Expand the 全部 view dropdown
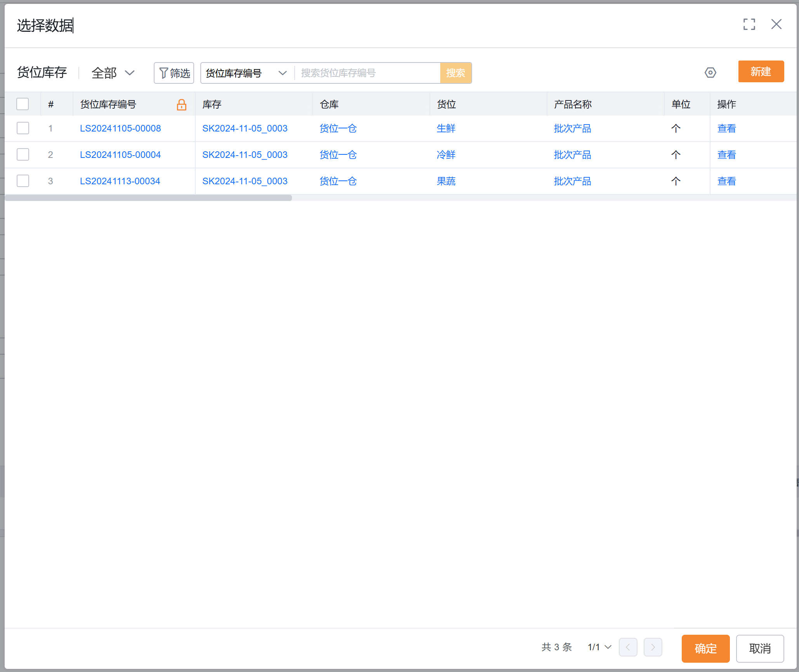The height and width of the screenshot is (672, 799). coord(113,73)
